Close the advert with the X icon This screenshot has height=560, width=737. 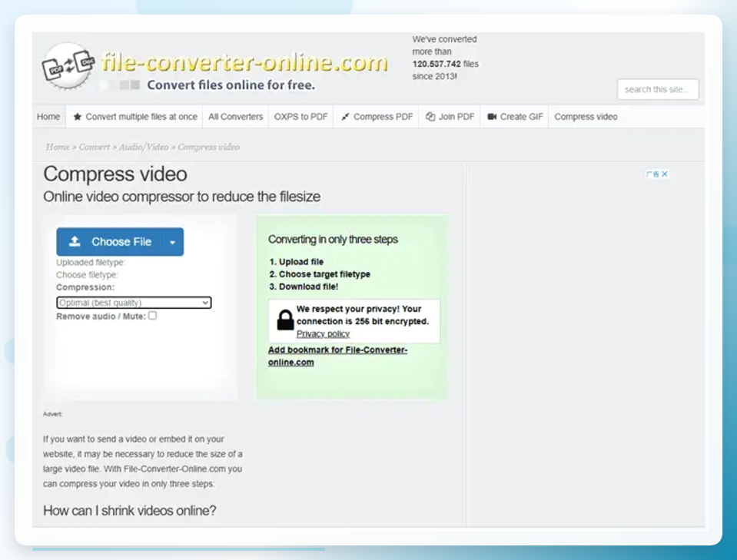(x=665, y=174)
